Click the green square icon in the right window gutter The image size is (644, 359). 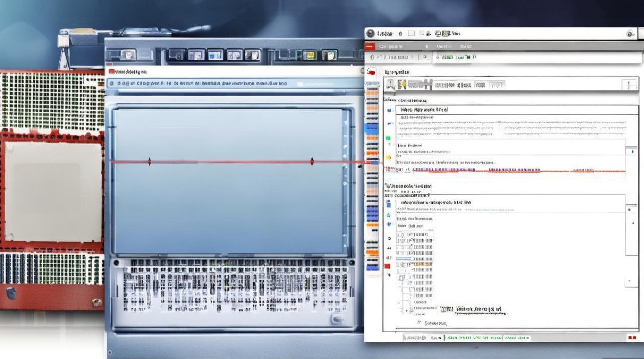(x=388, y=138)
